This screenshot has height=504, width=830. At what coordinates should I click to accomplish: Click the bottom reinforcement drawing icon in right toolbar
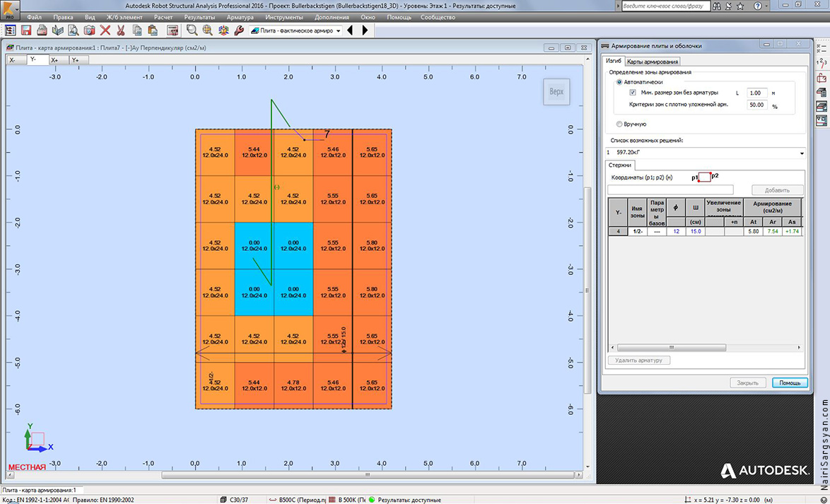tap(822, 121)
